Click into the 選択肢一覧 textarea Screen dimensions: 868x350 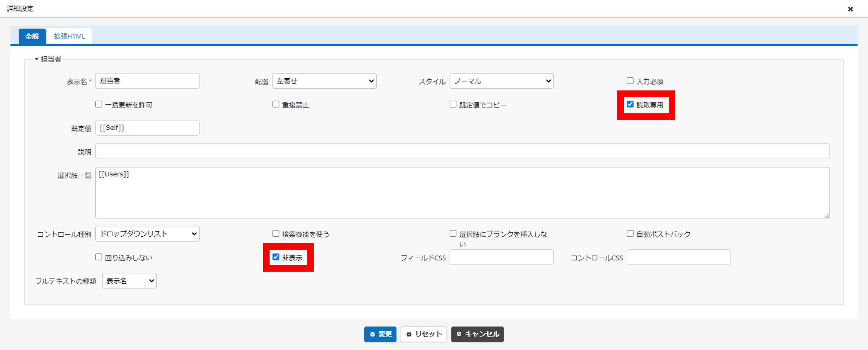point(462,193)
